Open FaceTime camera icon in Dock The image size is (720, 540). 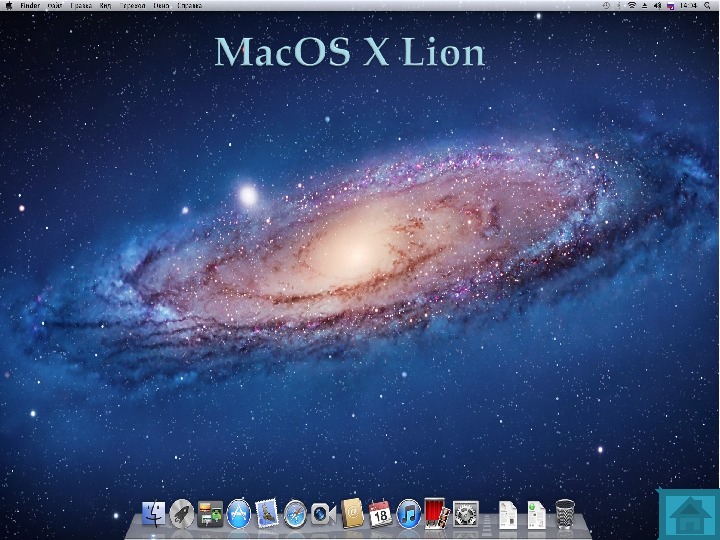[324, 514]
